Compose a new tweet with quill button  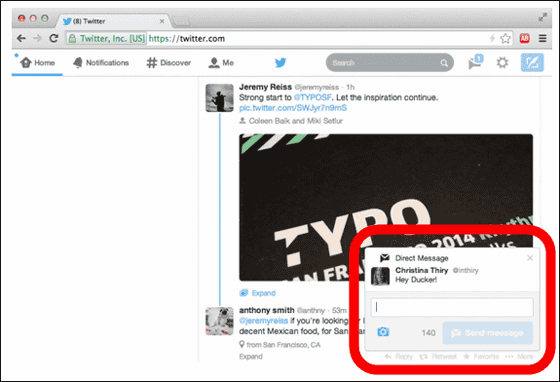532,62
